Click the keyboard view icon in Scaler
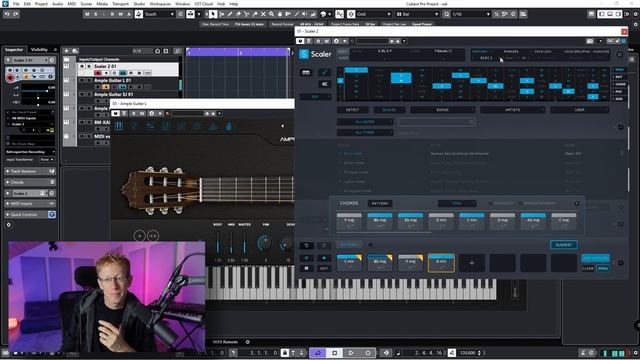Screen dimensions: 640x360 (x=306, y=73)
